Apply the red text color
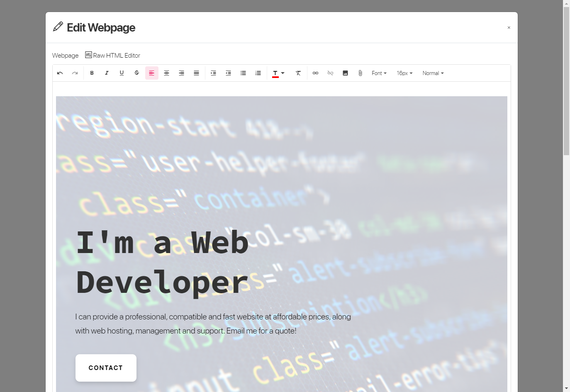Image resolution: width=570 pixels, height=392 pixels. [275, 73]
